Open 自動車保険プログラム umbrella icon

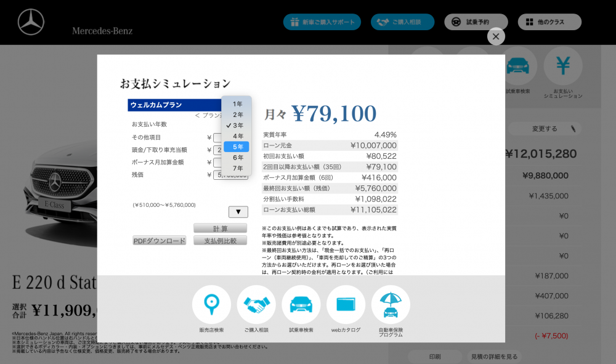(391, 305)
